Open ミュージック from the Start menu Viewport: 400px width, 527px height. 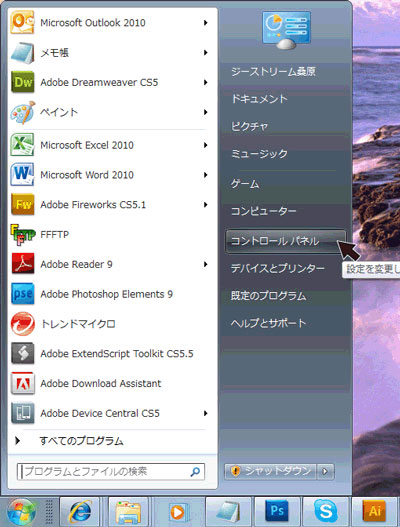tap(259, 154)
